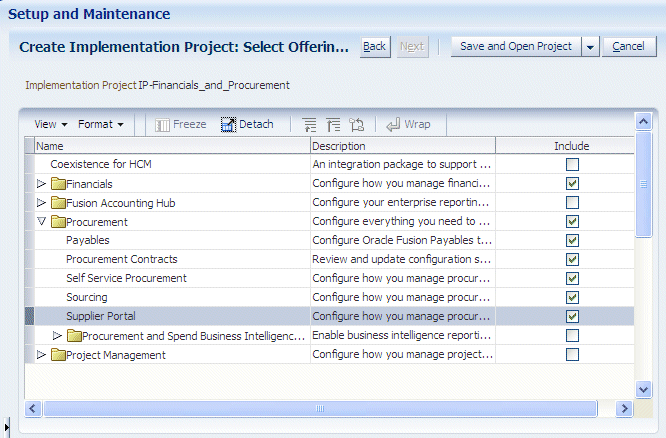Click the expand-all tree icon in toolbar
This screenshot has height=438, width=666.
point(310,125)
